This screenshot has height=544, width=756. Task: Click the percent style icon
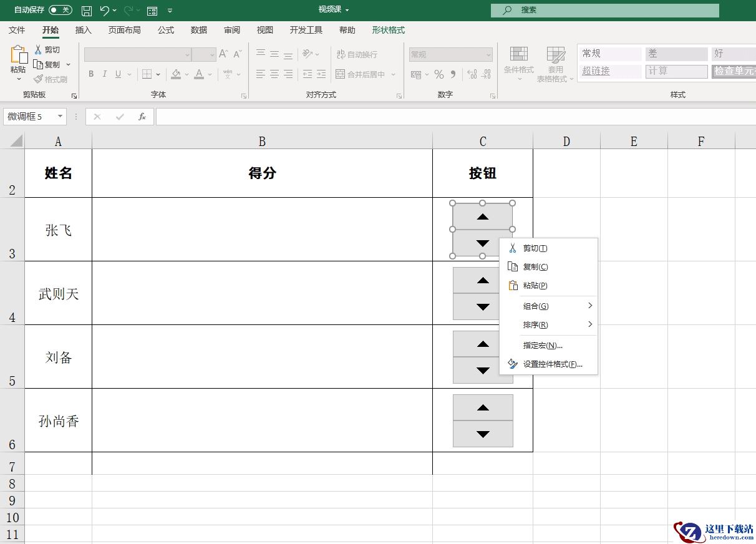pyautogui.click(x=439, y=74)
